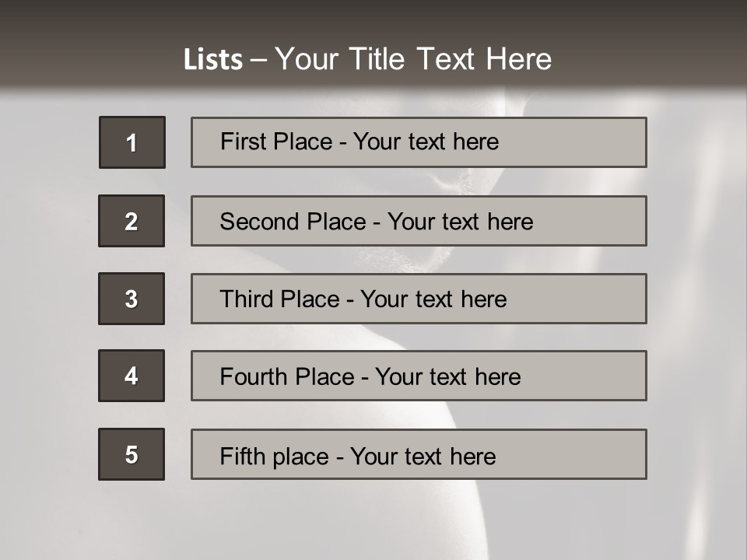747x560 pixels.
Task: Select the Third Place text box
Action: (419, 299)
